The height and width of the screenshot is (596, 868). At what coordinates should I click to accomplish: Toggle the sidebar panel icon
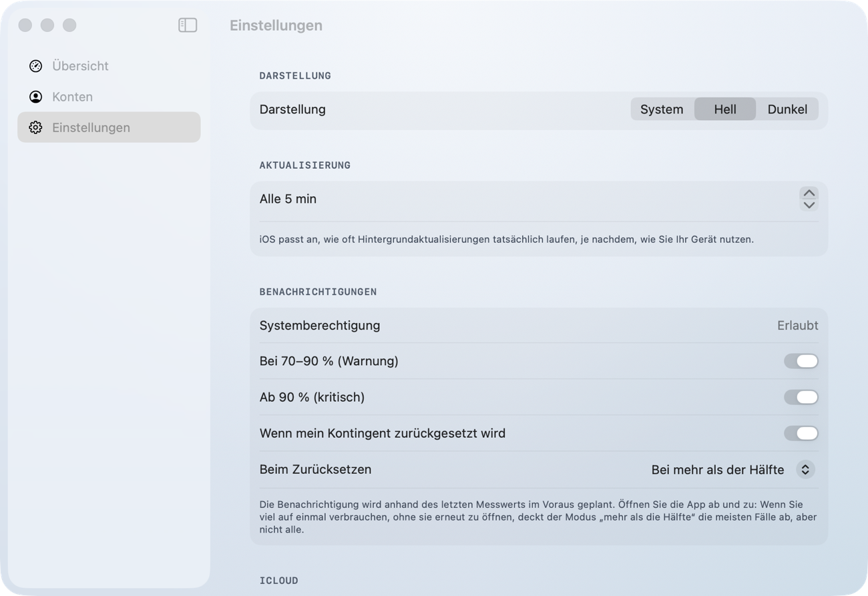point(188,25)
